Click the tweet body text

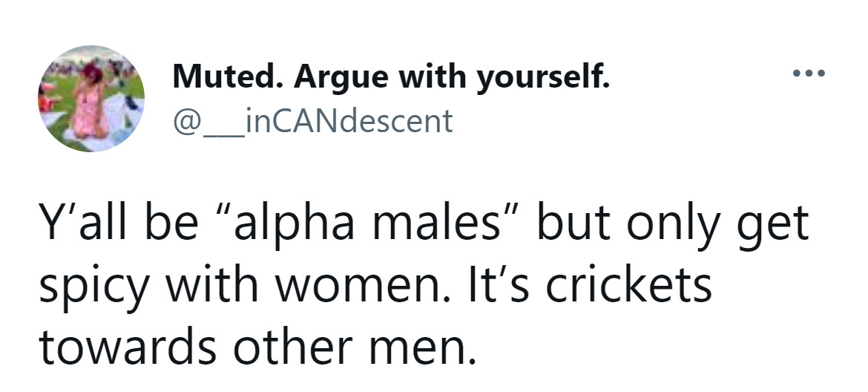pyautogui.click(x=423, y=284)
